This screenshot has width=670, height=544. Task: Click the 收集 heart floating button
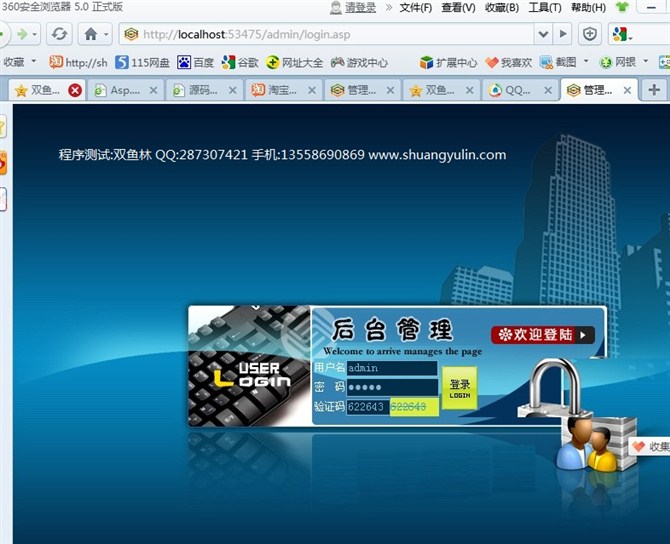click(650, 447)
